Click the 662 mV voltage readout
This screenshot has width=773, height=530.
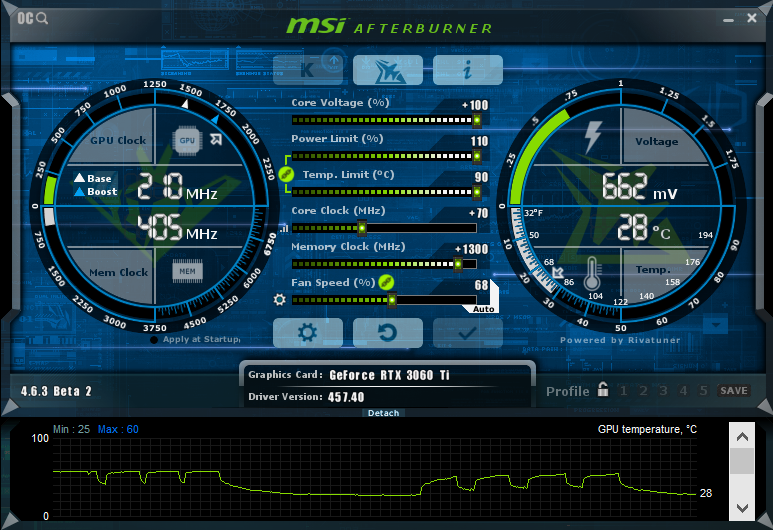pos(640,187)
